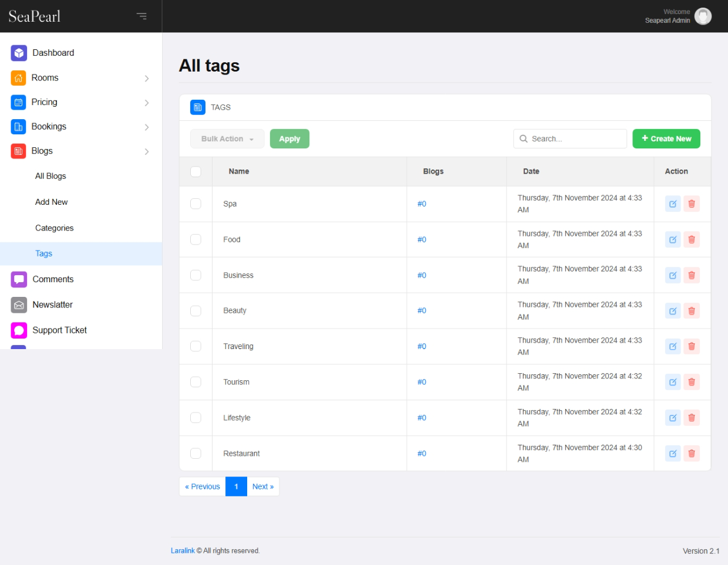Open Categories in the Blogs submenu
728x565 pixels.
coord(55,228)
